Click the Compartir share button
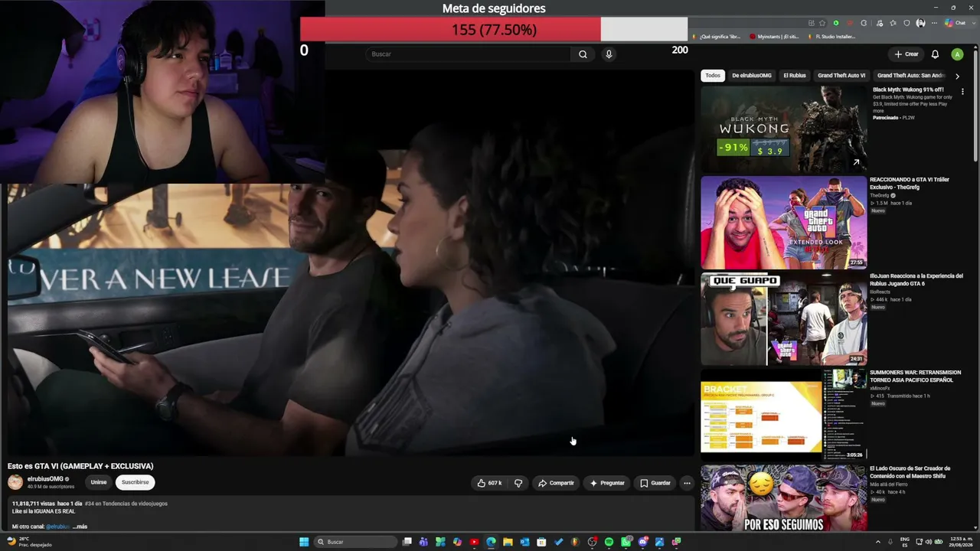980x551 pixels. (x=556, y=483)
